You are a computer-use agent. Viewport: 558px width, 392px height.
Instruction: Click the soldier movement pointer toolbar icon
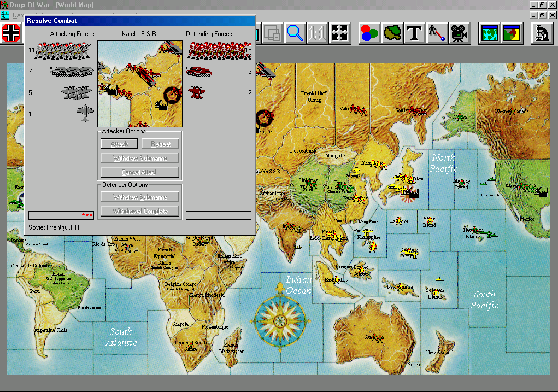(436, 33)
